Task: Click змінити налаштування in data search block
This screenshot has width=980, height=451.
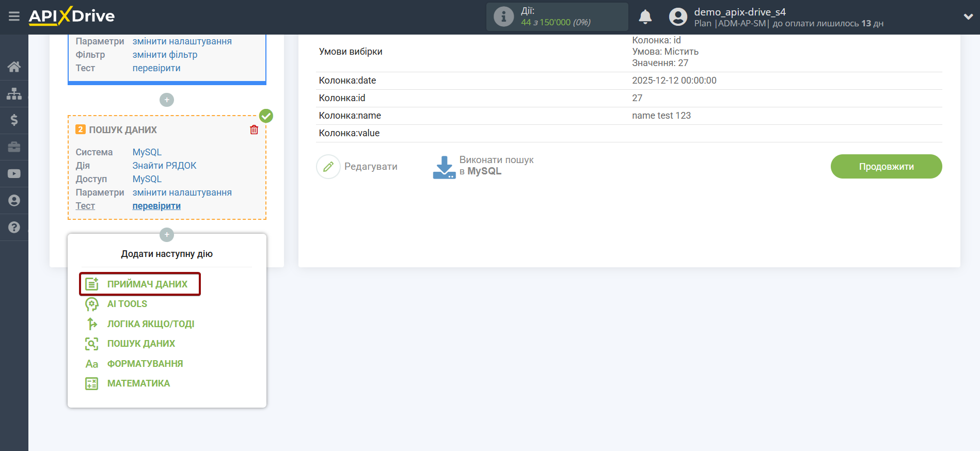Action: (x=182, y=192)
